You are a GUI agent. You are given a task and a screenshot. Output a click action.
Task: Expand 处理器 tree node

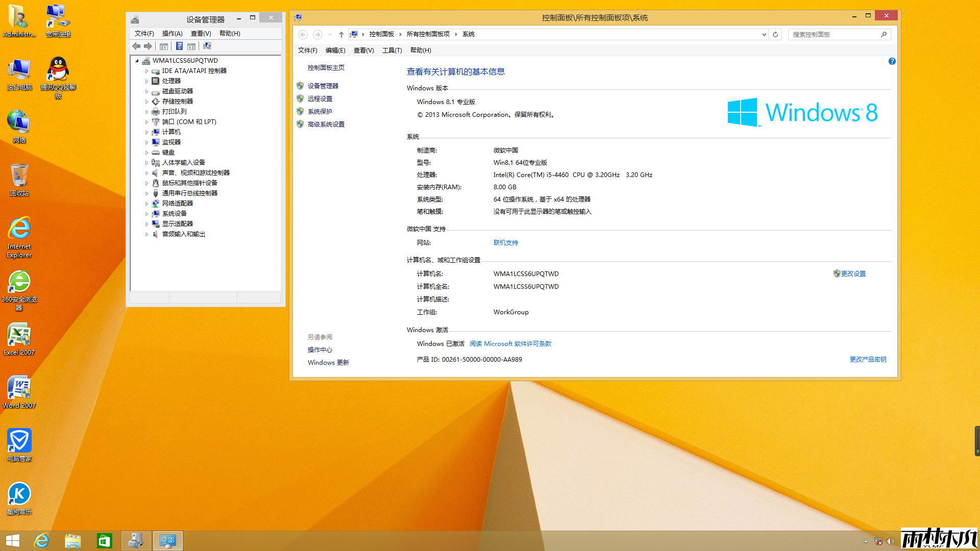click(x=146, y=81)
